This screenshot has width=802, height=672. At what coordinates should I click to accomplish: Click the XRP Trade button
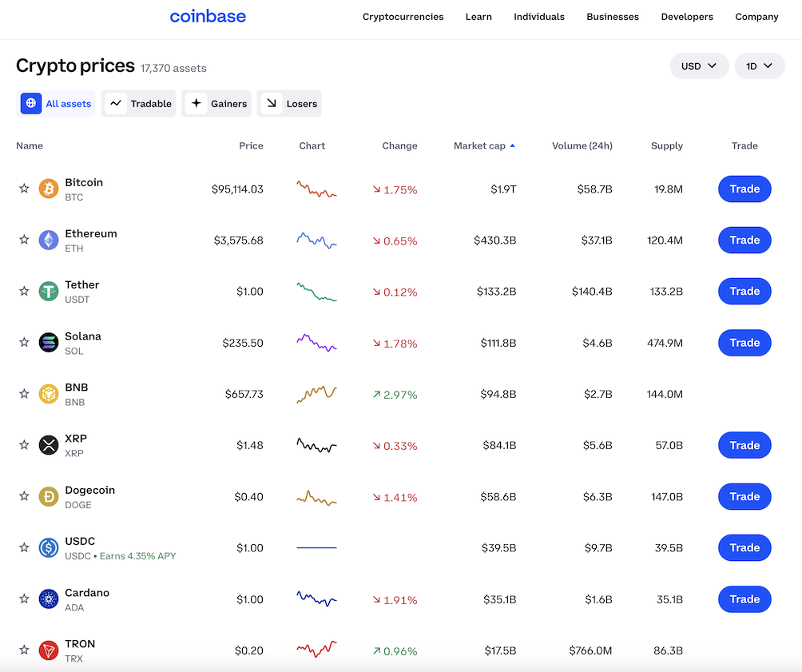point(744,445)
